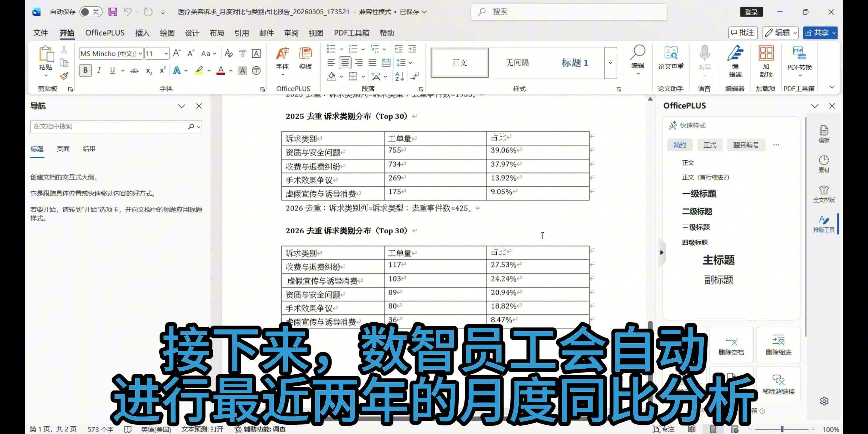Toggle Bold formatting button
Image resolution: width=868 pixels, height=434 pixels.
coord(85,71)
